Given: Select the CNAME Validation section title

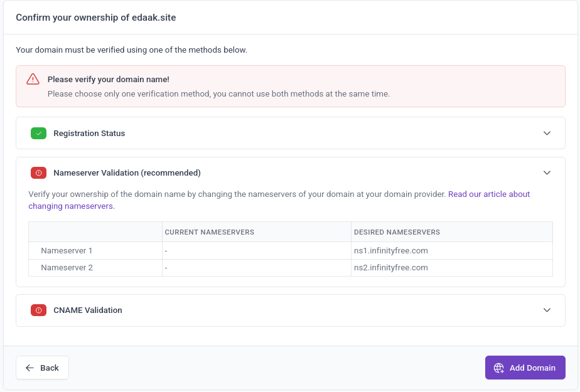Looking at the screenshot, I should pyautogui.click(x=88, y=310).
